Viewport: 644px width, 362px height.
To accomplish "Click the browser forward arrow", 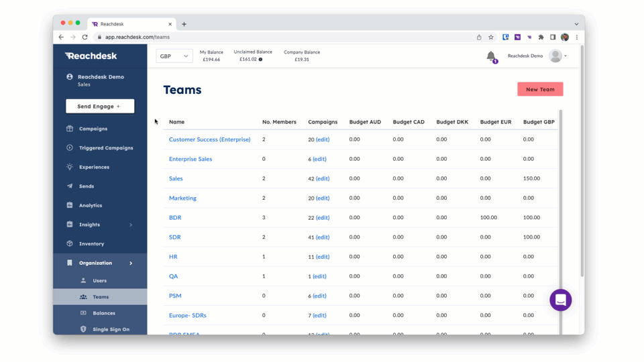I will pyautogui.click(x=73, y=37).
